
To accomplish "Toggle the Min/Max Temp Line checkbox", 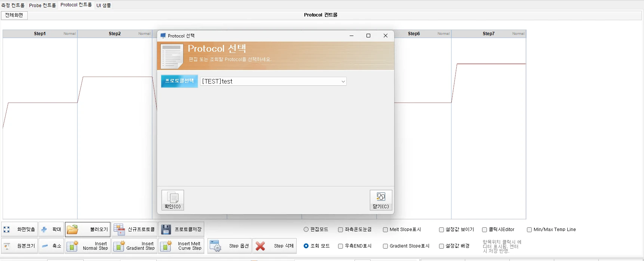I will [x=529, y=230].
